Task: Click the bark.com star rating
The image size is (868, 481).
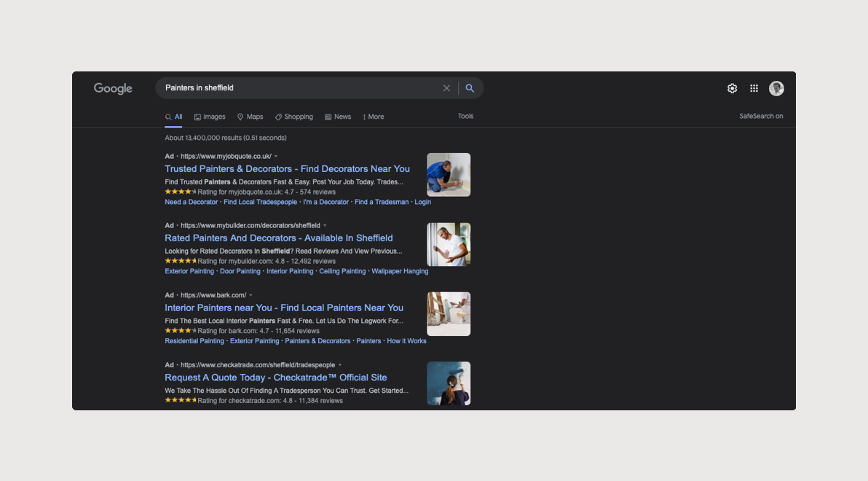Action: coord(181,331)
